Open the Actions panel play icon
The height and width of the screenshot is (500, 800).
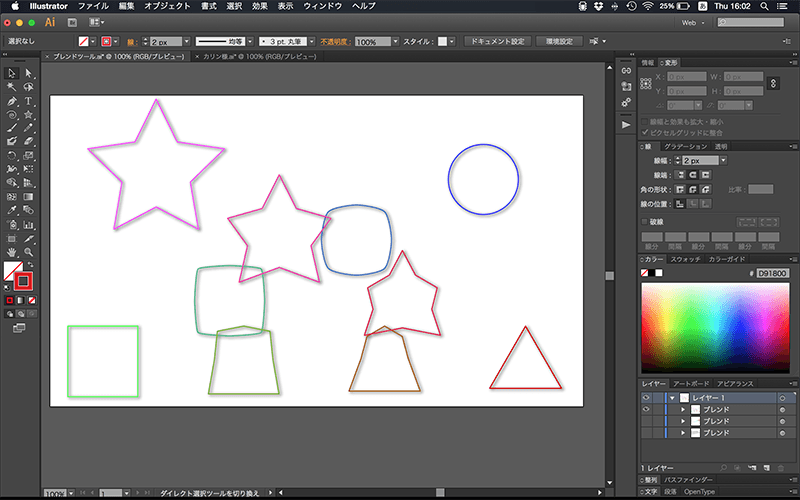[626, 124]
